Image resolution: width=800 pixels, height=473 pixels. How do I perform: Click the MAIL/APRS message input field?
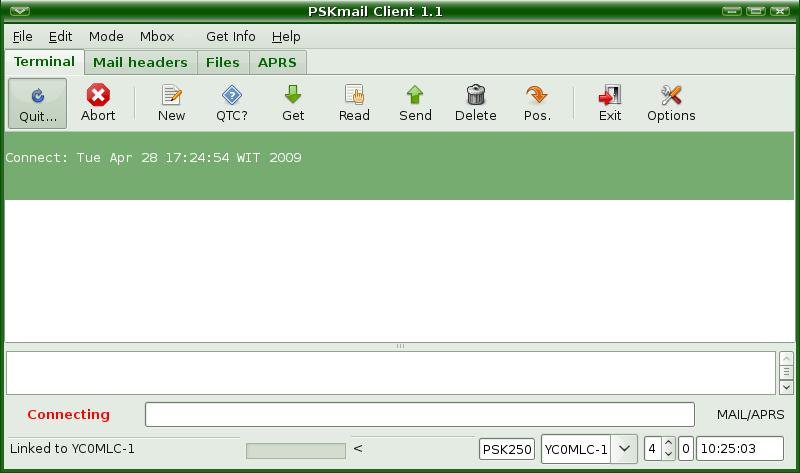(419, 414)
